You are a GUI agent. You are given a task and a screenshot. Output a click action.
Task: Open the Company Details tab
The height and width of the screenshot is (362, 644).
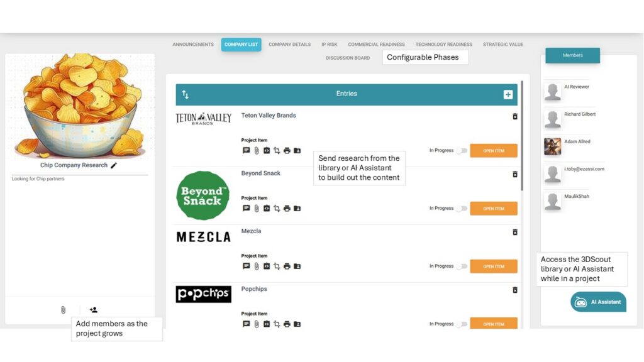289,45
